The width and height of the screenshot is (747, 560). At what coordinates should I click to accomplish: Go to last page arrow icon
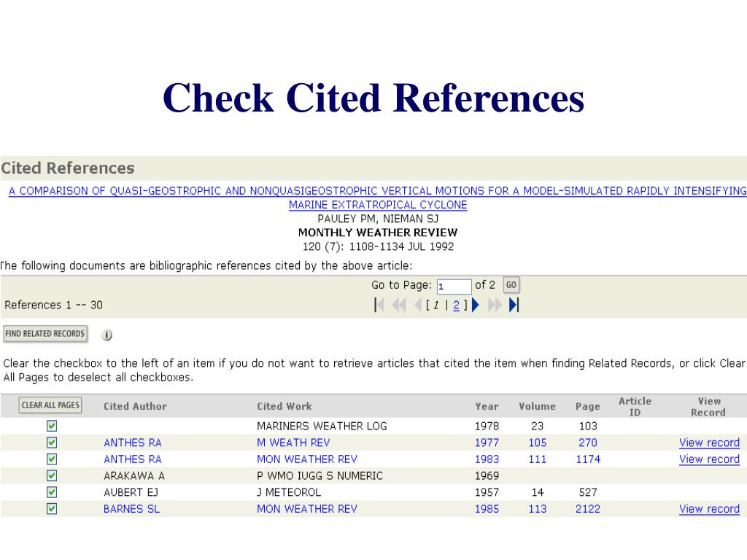point(514,305)
